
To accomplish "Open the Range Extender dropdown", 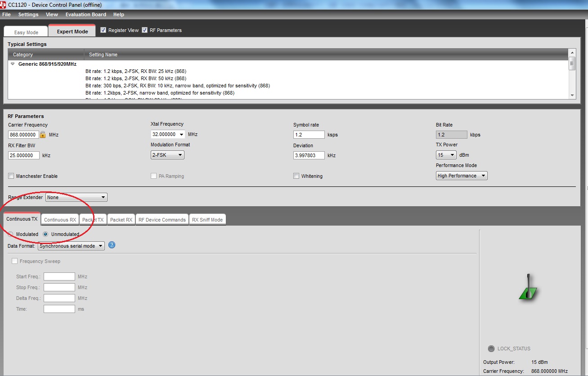I will [x=76, y=197].
